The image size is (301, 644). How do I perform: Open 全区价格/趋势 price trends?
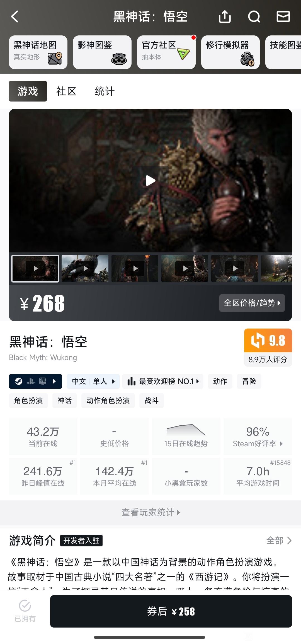point(252,303)
